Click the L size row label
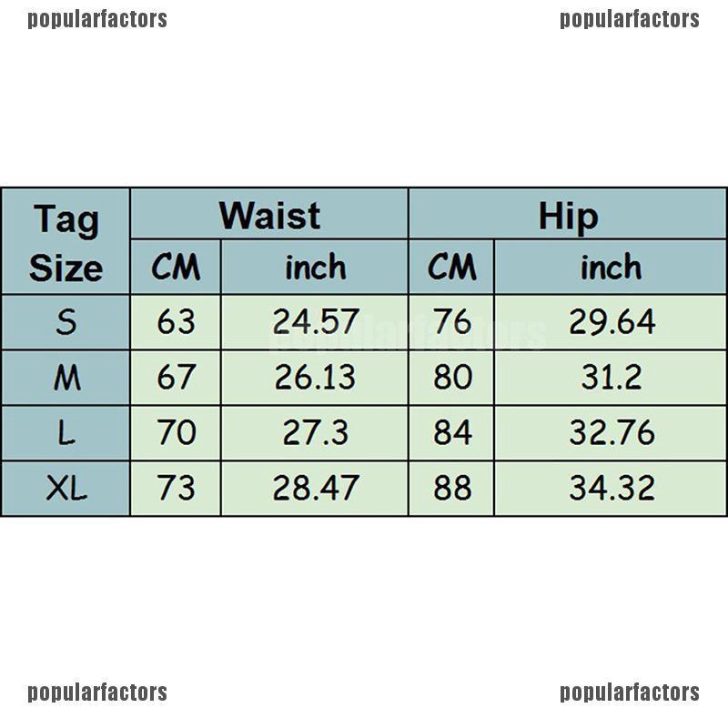Viewport: 728px width, 728px height. pos(66,433)
